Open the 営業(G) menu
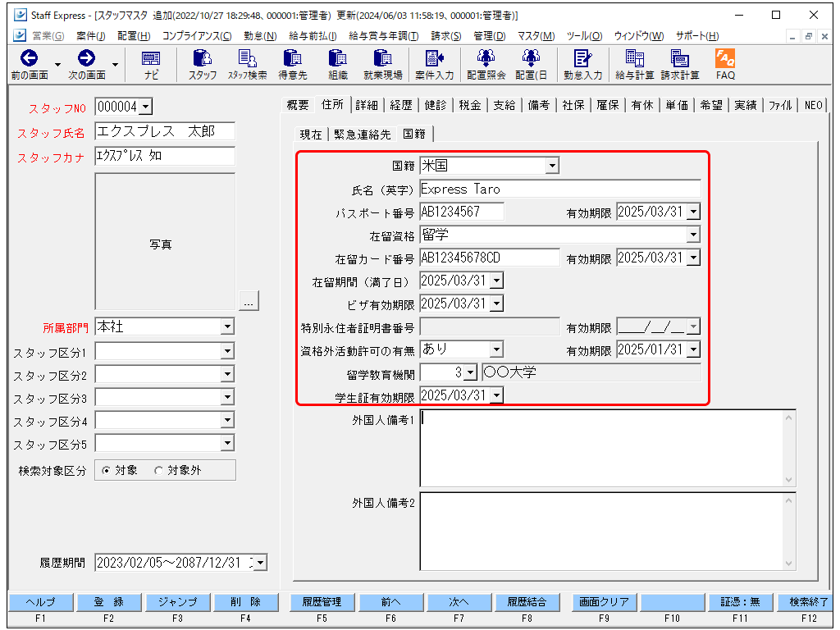Image resolution: width=840 pixels, height=630 pixels. (x=48, y=36)
